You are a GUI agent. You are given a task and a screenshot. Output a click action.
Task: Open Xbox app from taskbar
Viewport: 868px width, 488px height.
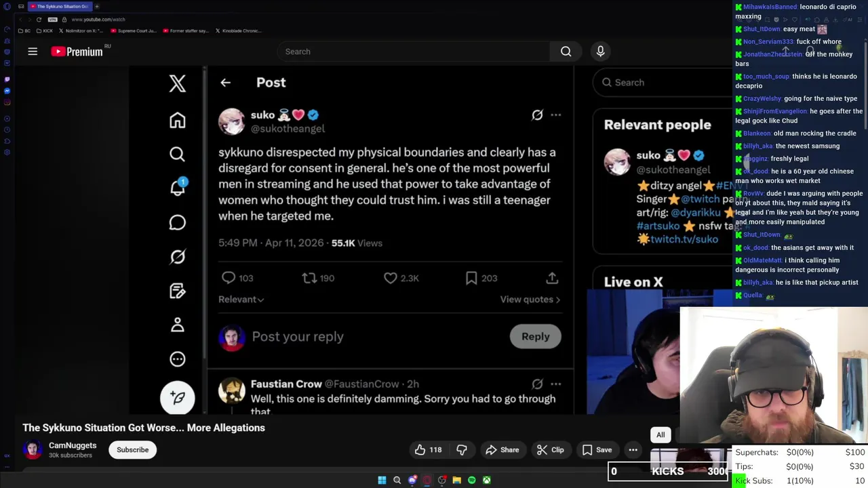(486, 480)
